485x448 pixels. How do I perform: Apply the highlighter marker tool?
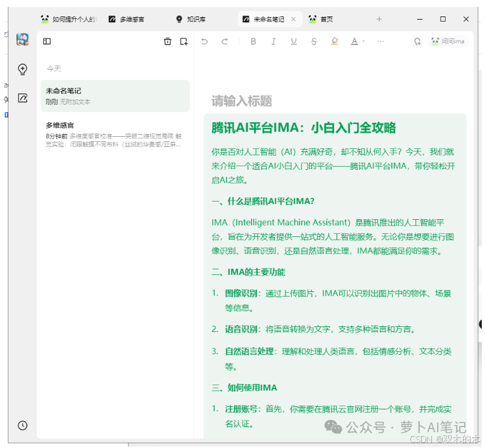coord(334,41)
